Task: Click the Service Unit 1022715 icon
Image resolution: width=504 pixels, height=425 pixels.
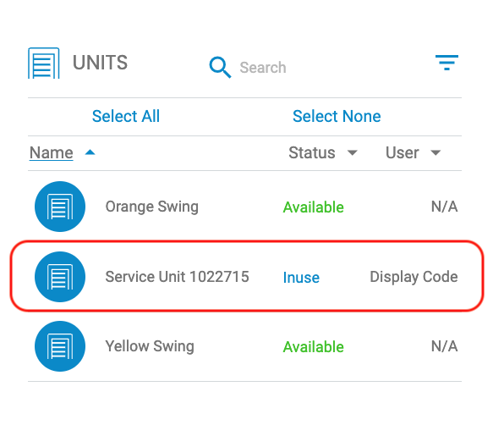Action: point(60,277)
